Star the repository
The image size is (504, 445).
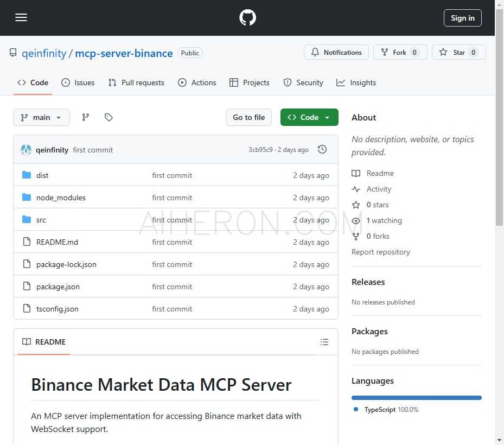point(458,53)
